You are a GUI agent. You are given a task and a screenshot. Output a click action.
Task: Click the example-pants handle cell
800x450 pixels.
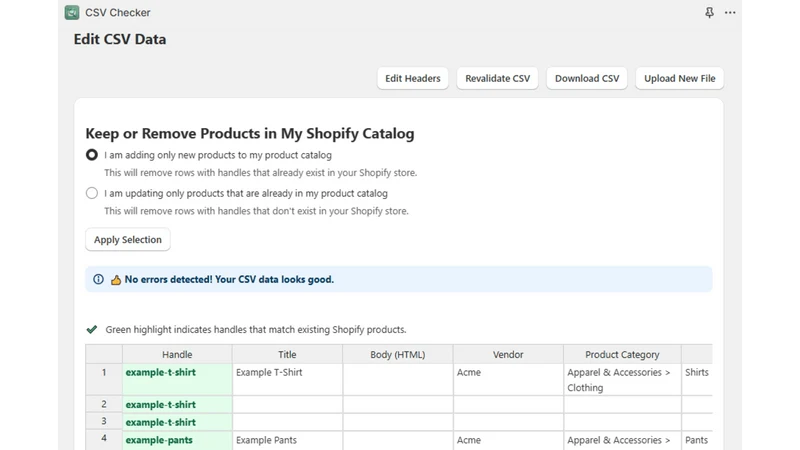pos(177,440)
